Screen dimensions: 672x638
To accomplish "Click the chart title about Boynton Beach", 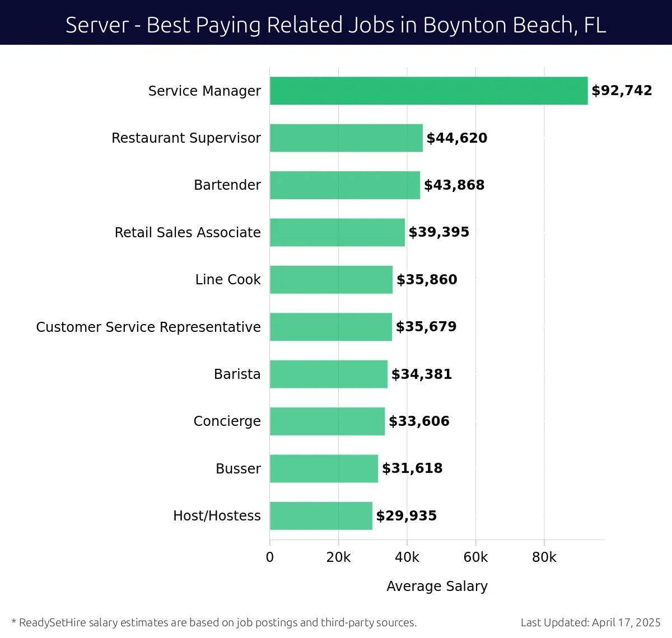I will click(336, 25).
